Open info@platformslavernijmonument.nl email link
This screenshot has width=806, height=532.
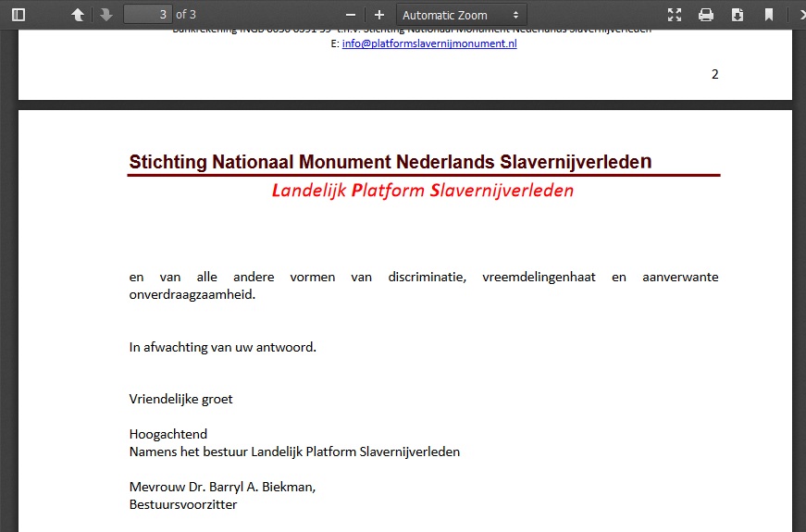pos(429,43)
